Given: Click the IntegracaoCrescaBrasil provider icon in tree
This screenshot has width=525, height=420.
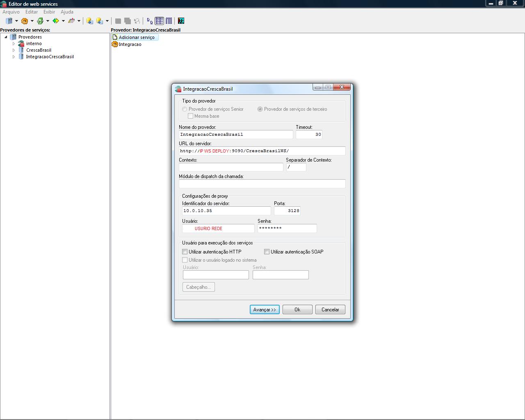Looking at the screenshot, I should (21, 57).
